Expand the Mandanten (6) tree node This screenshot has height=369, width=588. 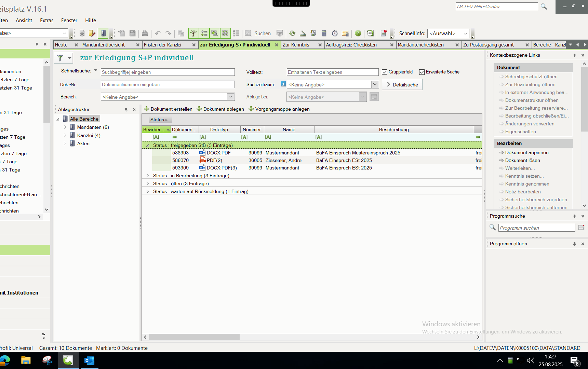65,127
